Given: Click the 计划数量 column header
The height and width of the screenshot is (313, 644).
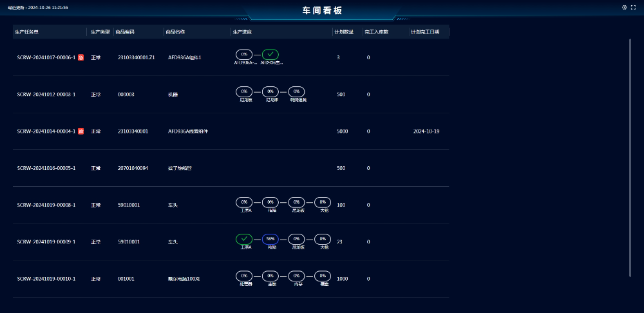Looking at the screenshot, I should (344, 32).
